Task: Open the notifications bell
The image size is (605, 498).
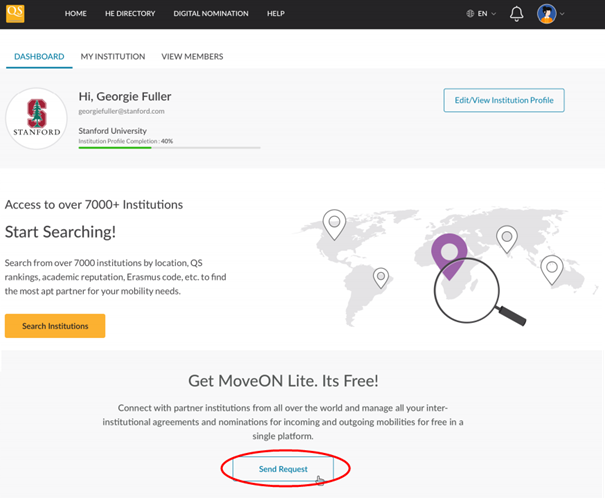Action: pos(517,14)
